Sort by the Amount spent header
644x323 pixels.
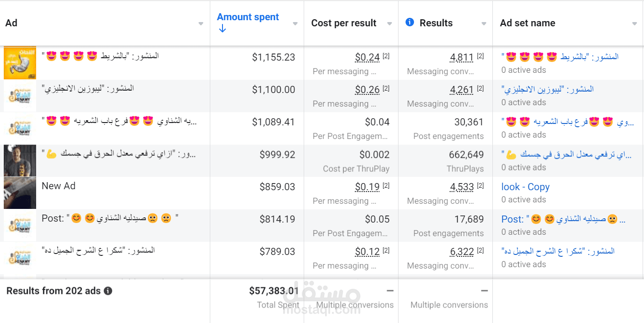(x=248, y=17)
